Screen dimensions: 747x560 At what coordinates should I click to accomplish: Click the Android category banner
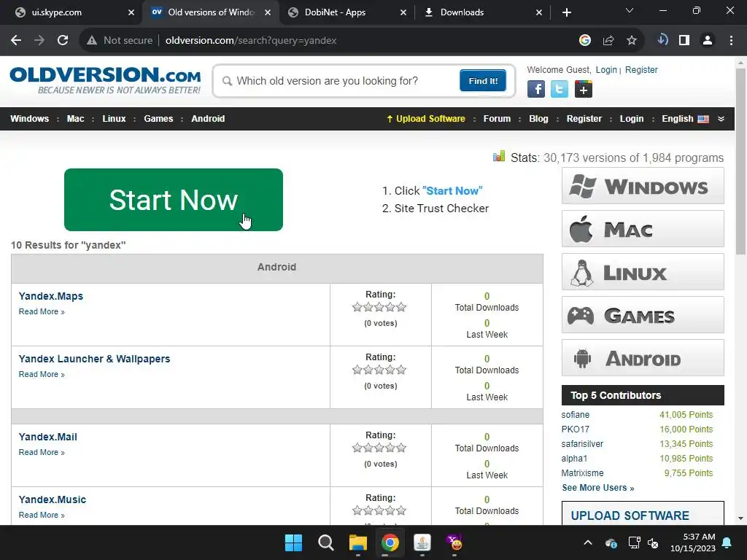(x=643, y=357)
